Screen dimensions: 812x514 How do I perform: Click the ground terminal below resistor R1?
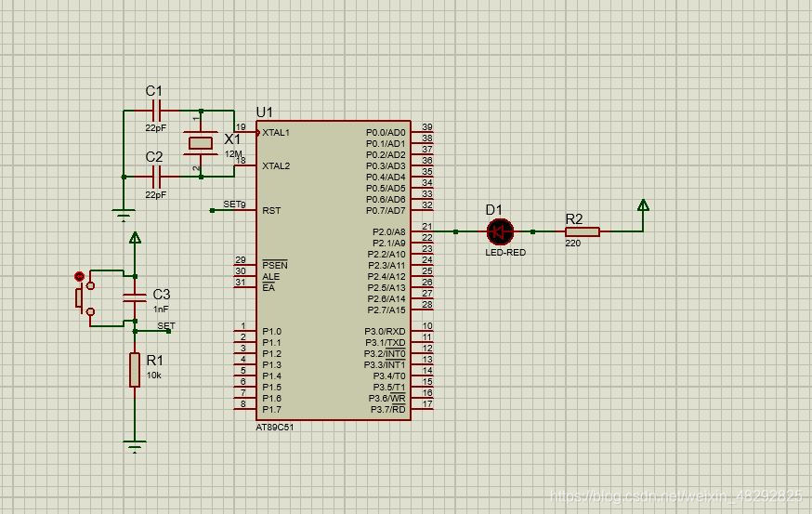click(x=135, y=446)
